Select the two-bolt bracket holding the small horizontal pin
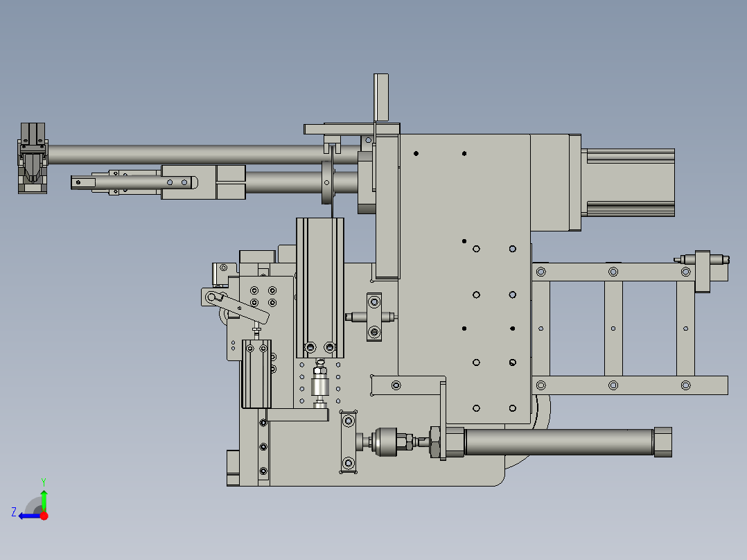Viewport: 747px width, 560px height. (x=374, y=317)
